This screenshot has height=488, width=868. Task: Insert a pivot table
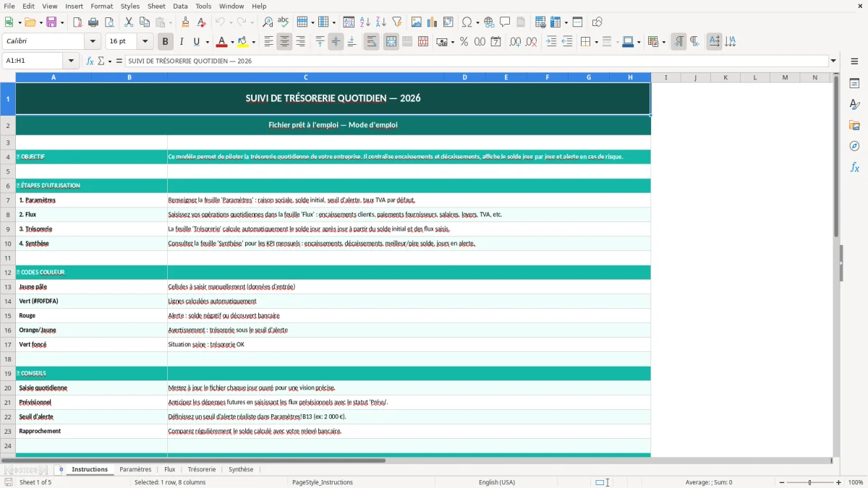point(448,22)
